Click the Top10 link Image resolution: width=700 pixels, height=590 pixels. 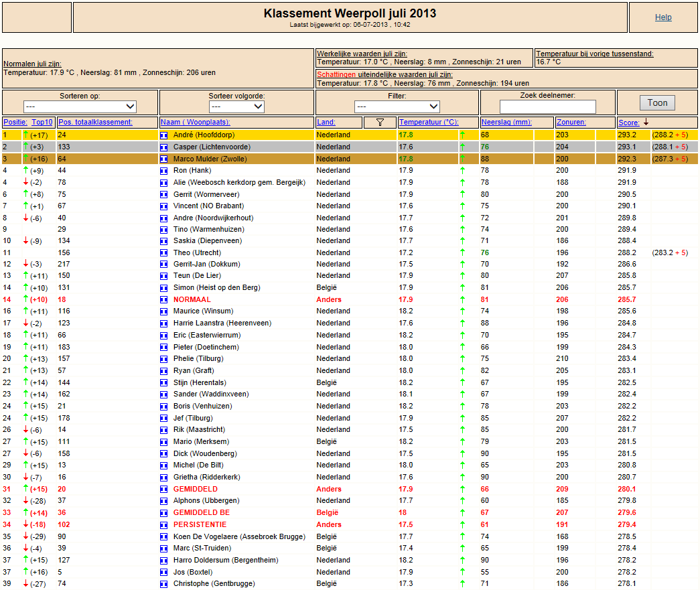point(42,123)
